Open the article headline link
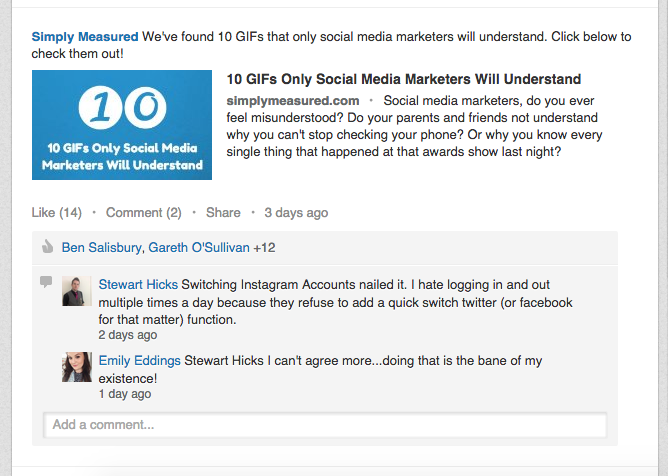The width and height of the screenshot is (668, 476). 404,79
